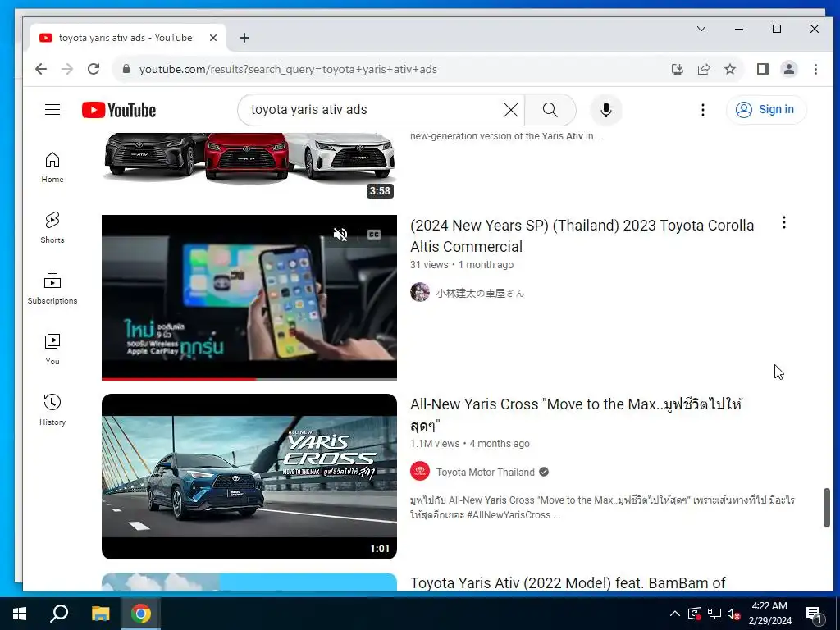Select the toyota yaris ativ ads tab
Viewport: 840px width, 630px height.
point(127,38)
